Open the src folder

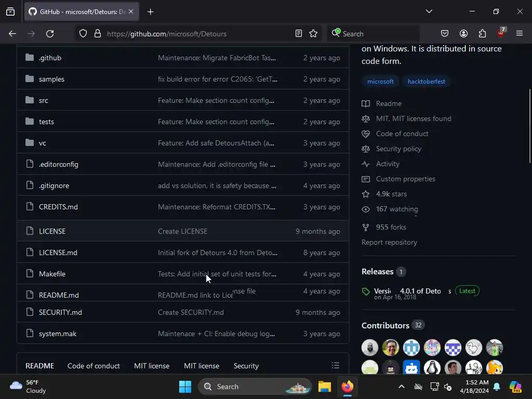click(44, 100)
